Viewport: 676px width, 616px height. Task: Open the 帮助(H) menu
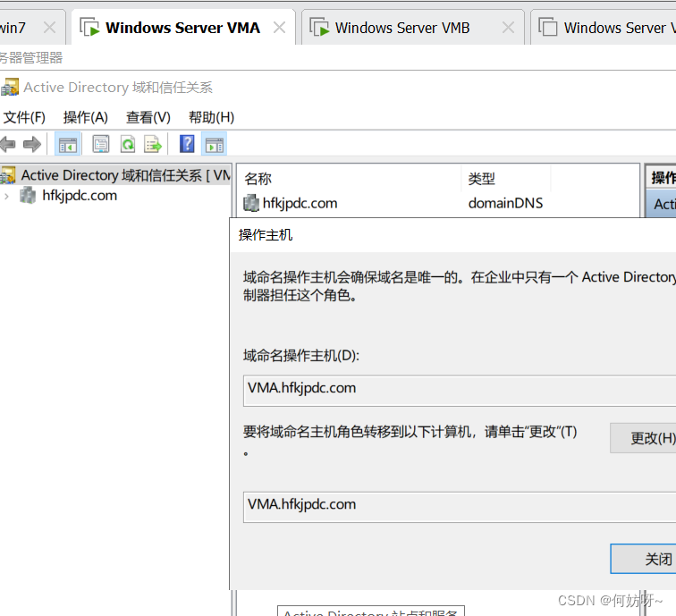(211, 117)
